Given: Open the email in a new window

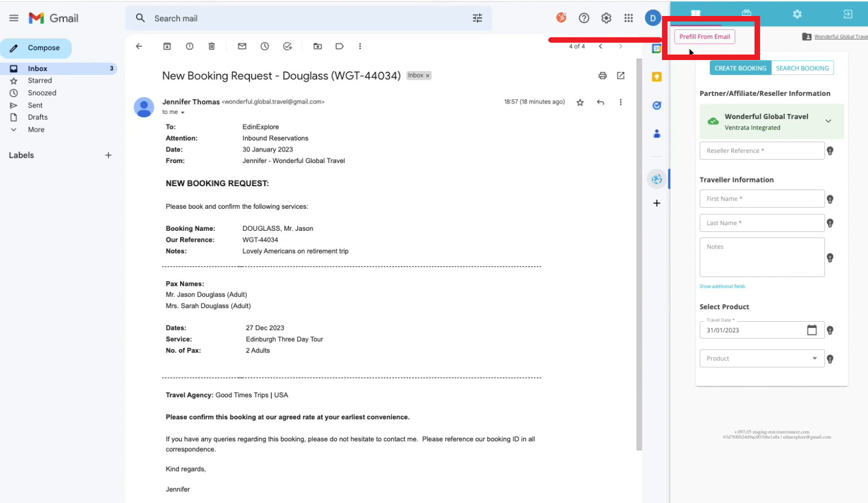Looking at the screenshot, I should [x=621, y=75].
